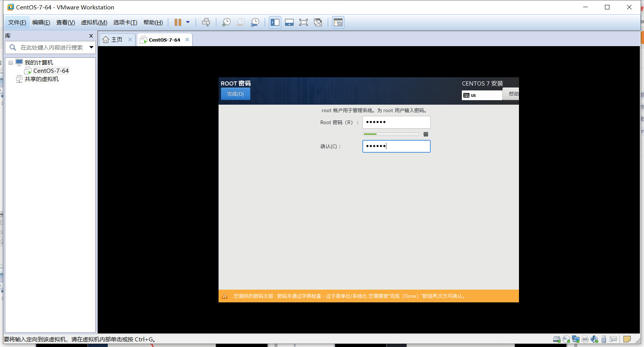Click the CENTOS 7 安装 title text
The height and width of the screenshot is (347, 644).
(x=483, y=83)
